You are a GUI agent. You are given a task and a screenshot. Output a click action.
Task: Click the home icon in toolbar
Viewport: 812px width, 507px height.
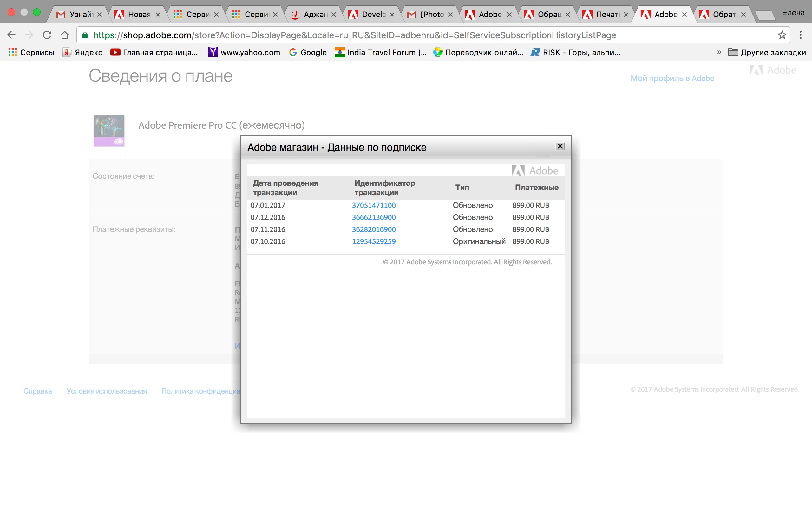65,35
